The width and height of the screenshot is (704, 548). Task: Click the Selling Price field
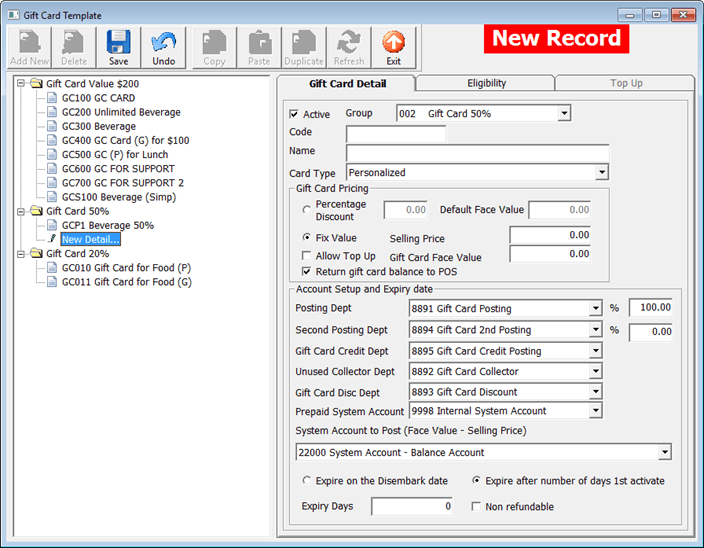click(x=550, y=235)
